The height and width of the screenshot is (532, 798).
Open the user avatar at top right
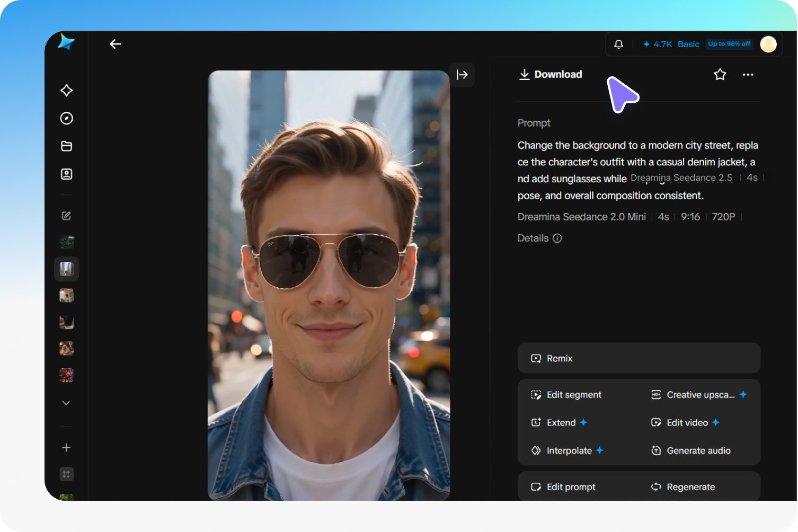(768, 44)
